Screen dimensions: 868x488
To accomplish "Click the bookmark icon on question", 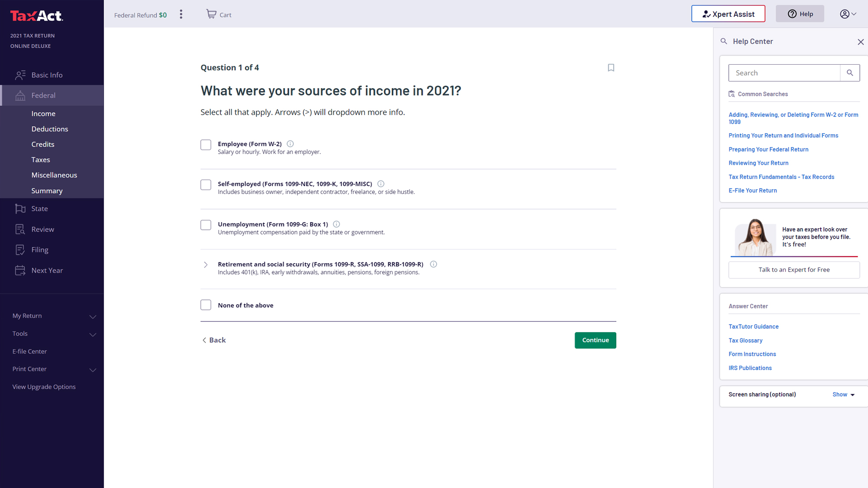I will point(611,67).
